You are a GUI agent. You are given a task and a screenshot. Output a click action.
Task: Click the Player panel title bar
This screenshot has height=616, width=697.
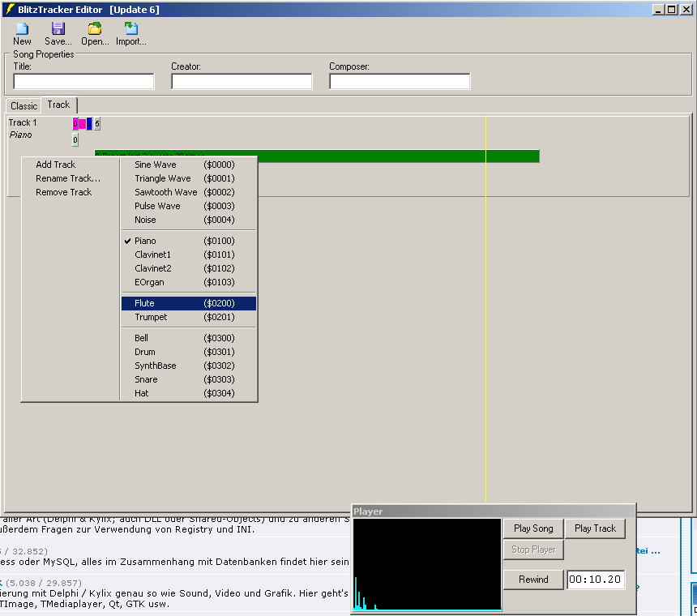(494, 511)
